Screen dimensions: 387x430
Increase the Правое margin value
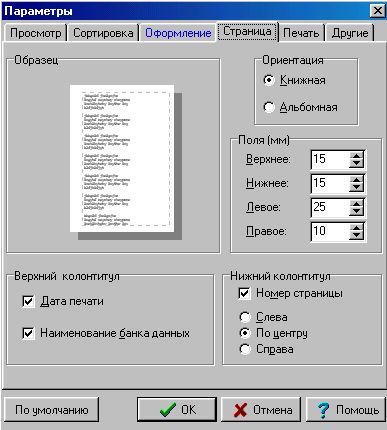coord(356,227)
